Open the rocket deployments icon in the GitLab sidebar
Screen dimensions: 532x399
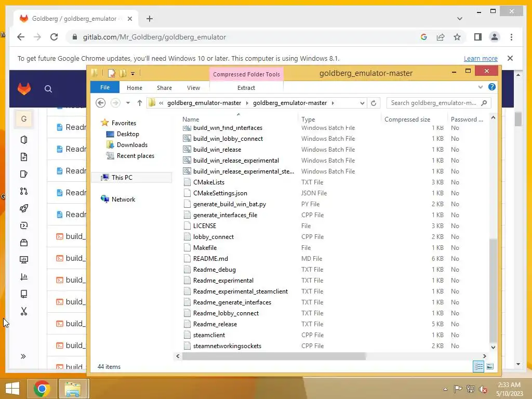click(x=24, y=208)
